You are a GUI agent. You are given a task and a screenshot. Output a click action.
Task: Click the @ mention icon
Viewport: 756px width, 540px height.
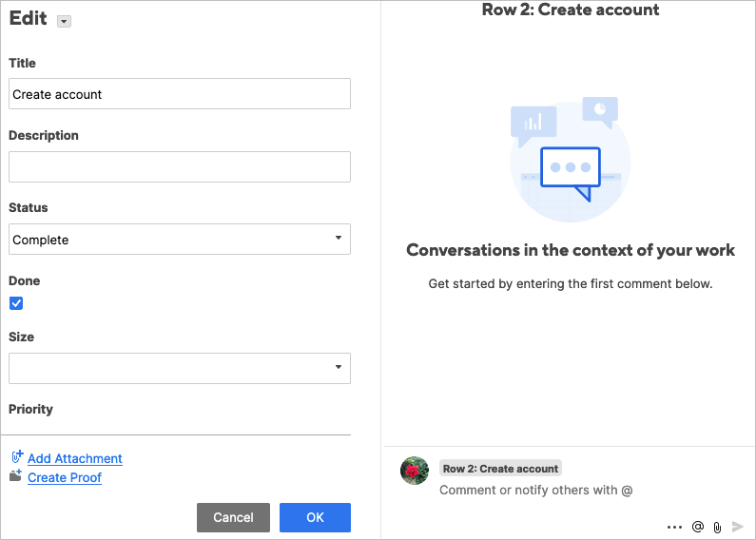[x=698, y=527]
